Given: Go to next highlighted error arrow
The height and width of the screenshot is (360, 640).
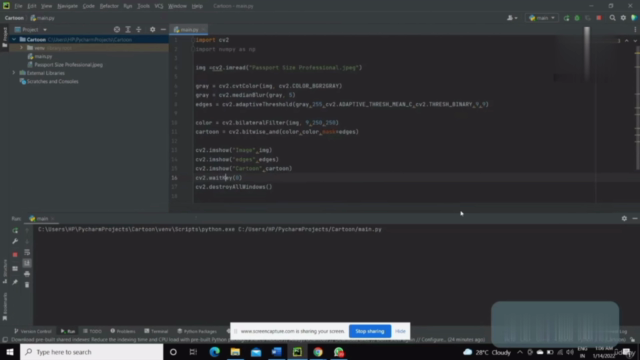Looking at the screenshot, I should point(635,40).
